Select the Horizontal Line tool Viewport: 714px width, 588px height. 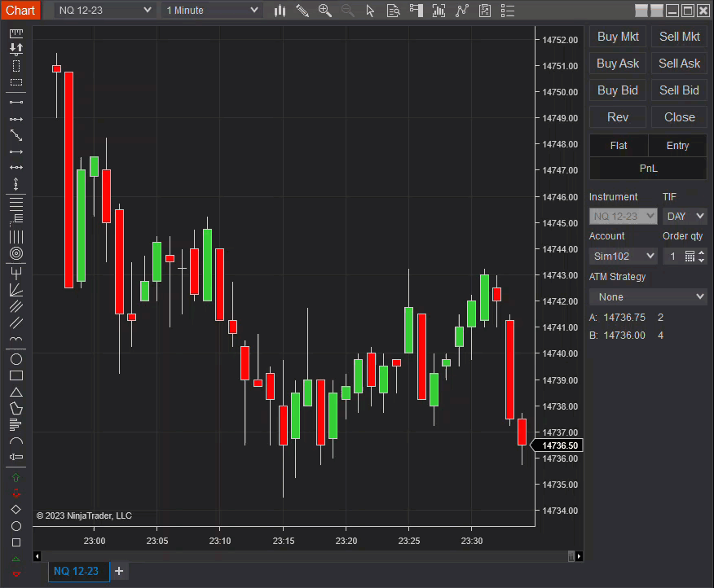(16, 168)
